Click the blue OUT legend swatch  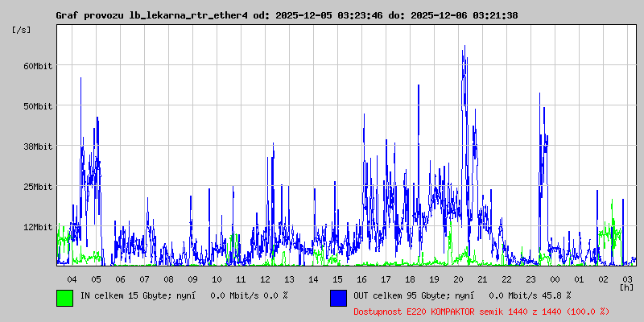coord(338,297)
